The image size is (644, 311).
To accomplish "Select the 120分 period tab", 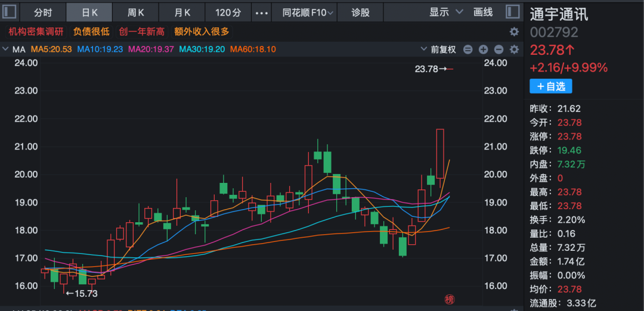I will pos(228,12).
